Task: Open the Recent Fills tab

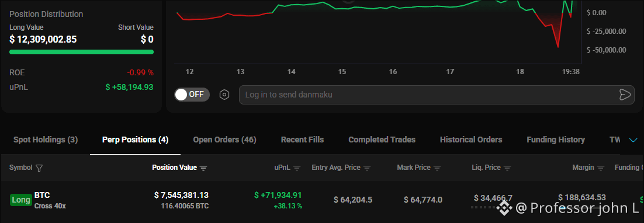Action: pyautogui.click(x=302, y=140)
